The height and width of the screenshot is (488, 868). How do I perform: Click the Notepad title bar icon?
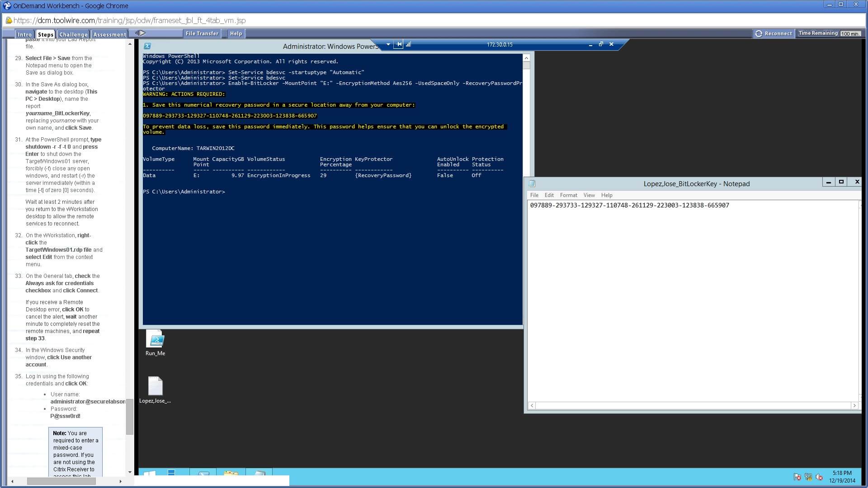click(532, 183)
